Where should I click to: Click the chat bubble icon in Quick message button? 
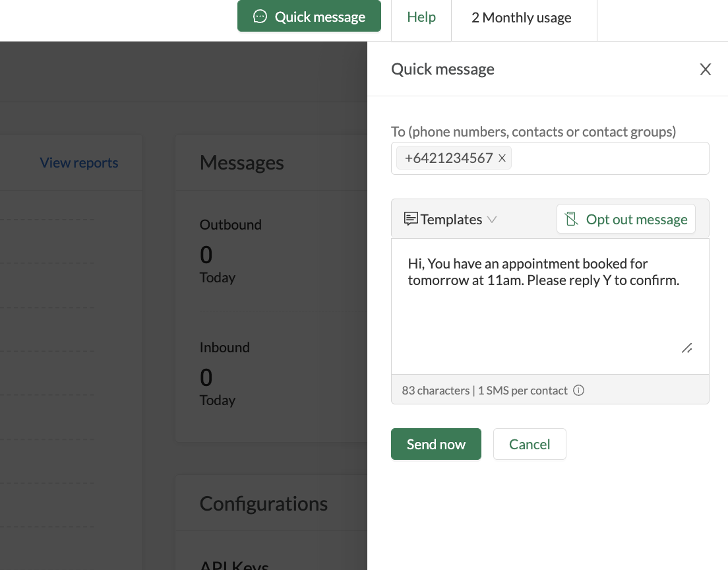click(260, 16)
